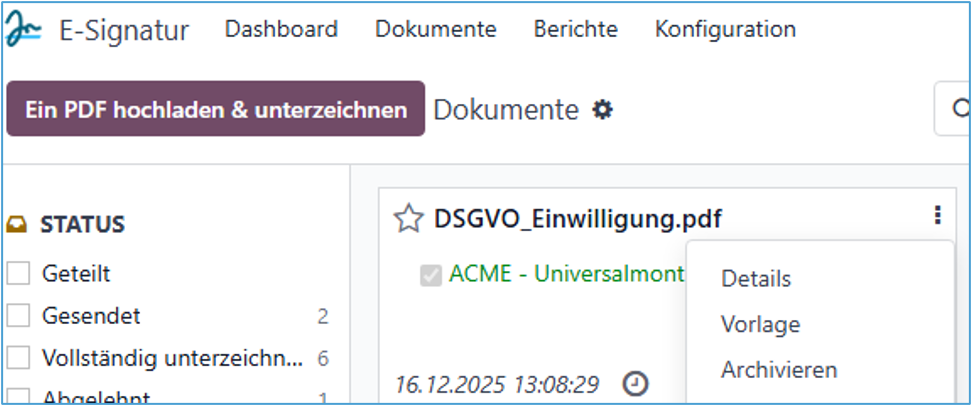Open the Dashboard menu
This screenshot has width=973, height=406.
281,30
